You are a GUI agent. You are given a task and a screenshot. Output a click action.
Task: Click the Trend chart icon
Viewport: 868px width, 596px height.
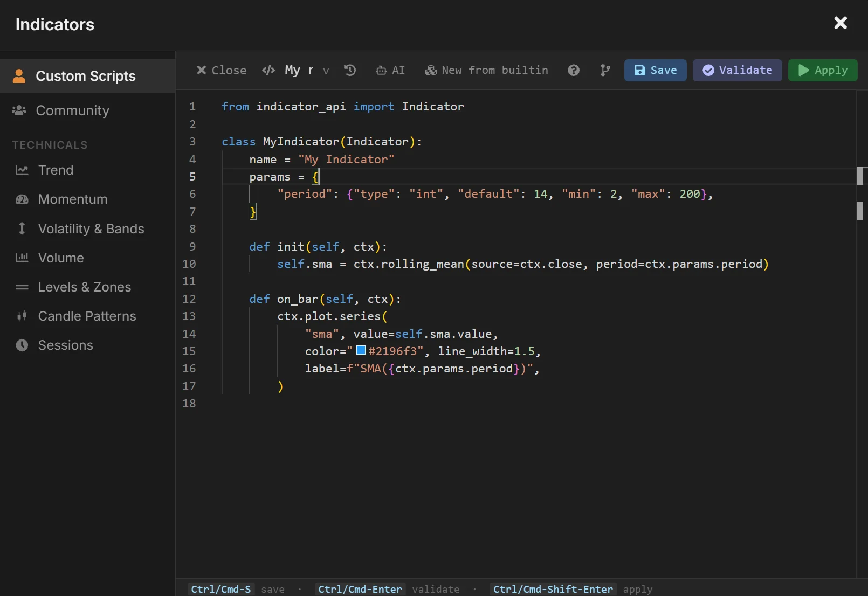[22, 170]
